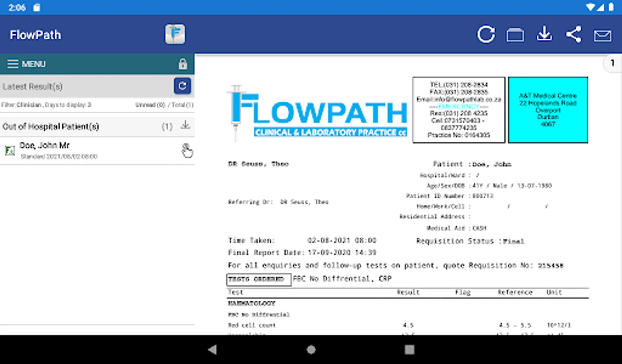Tap the Android back navigation button

(x=212, y=349)
